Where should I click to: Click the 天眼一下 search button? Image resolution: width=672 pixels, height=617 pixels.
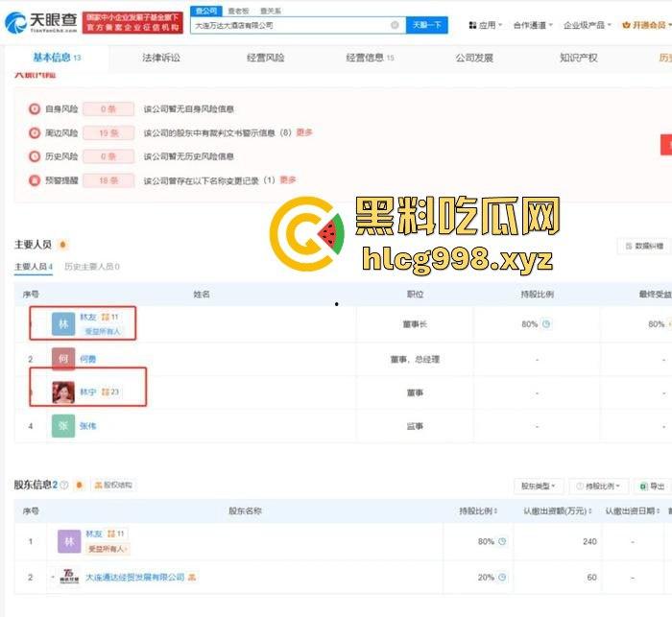(x=427, y=25)
